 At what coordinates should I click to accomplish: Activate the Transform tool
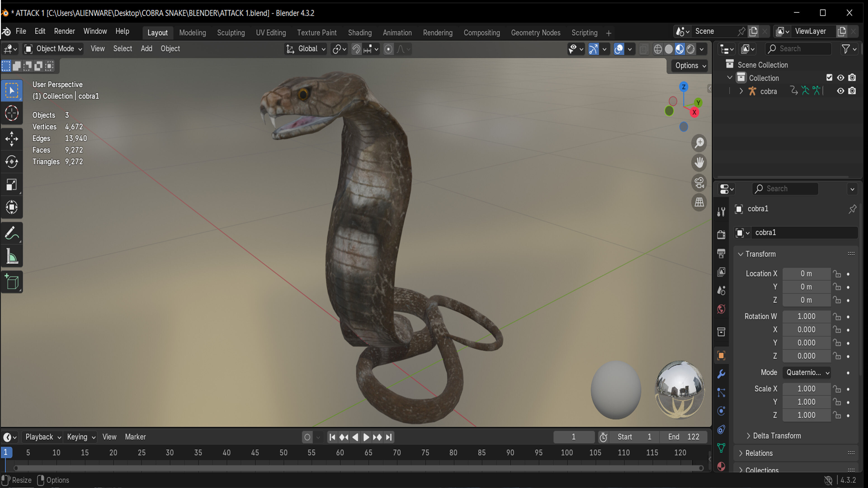[12, 207]
